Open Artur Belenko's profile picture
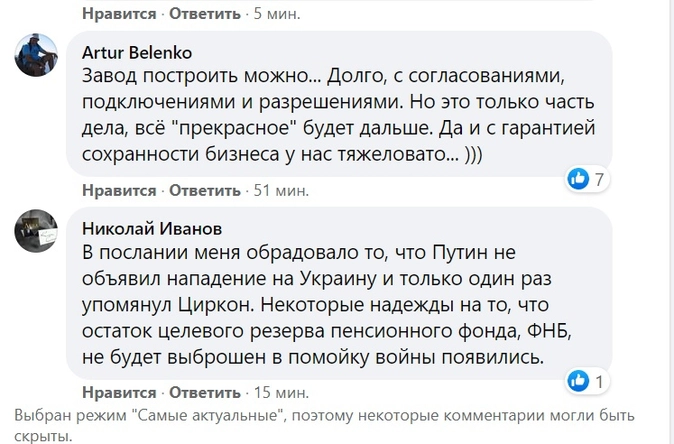This screenshot has width=674, height=444. [36, 55]
